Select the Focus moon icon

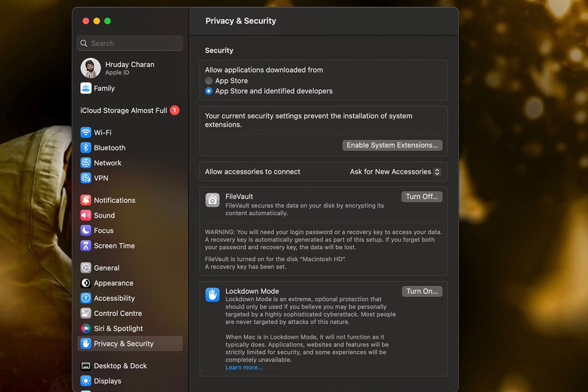coord(86,230)
